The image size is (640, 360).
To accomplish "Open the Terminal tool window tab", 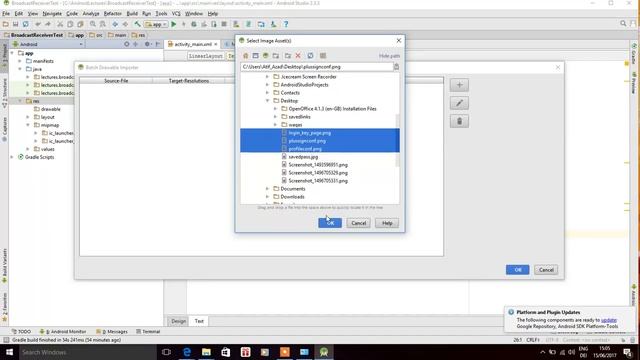I will point(148,331).
